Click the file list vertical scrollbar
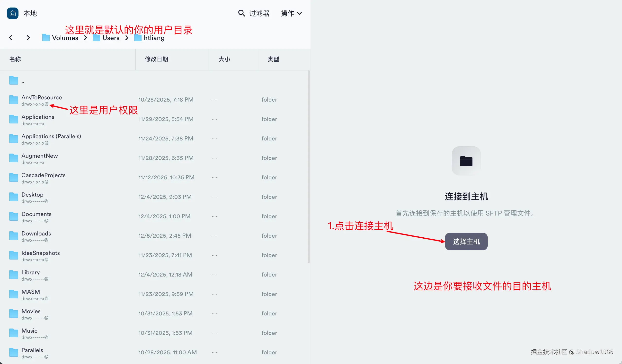Image resolution: width=622 pixels, height=364 pixels. (x=309, y=167)
